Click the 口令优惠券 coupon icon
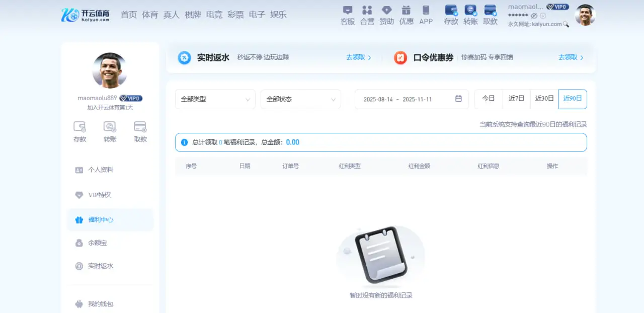 coord(400,57)
